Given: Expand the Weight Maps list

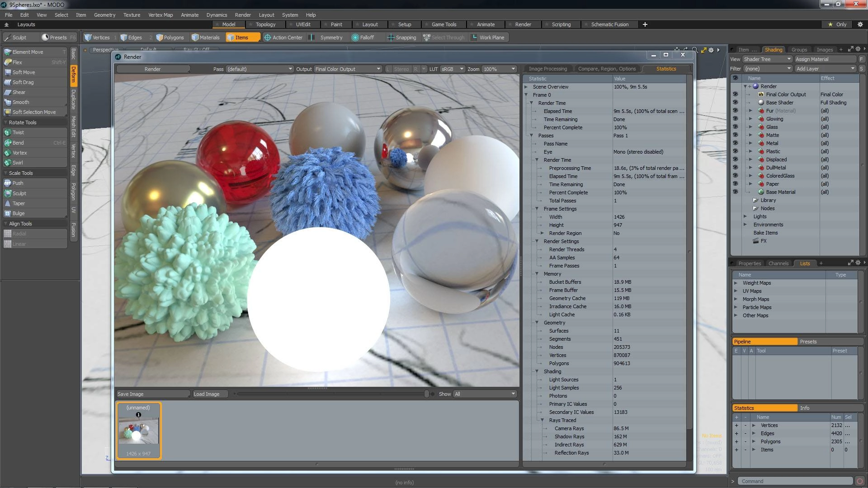Looking at the screenshot, I should tap(736, 283).
